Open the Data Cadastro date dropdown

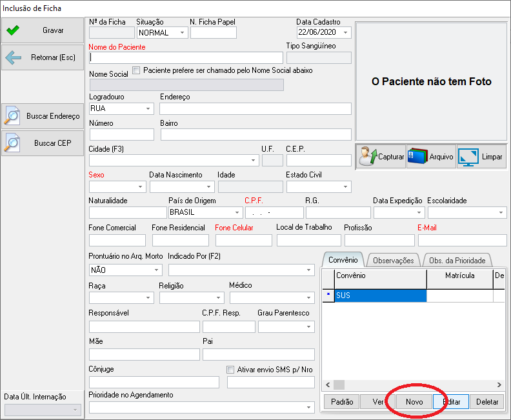click(x=345, y=32)
